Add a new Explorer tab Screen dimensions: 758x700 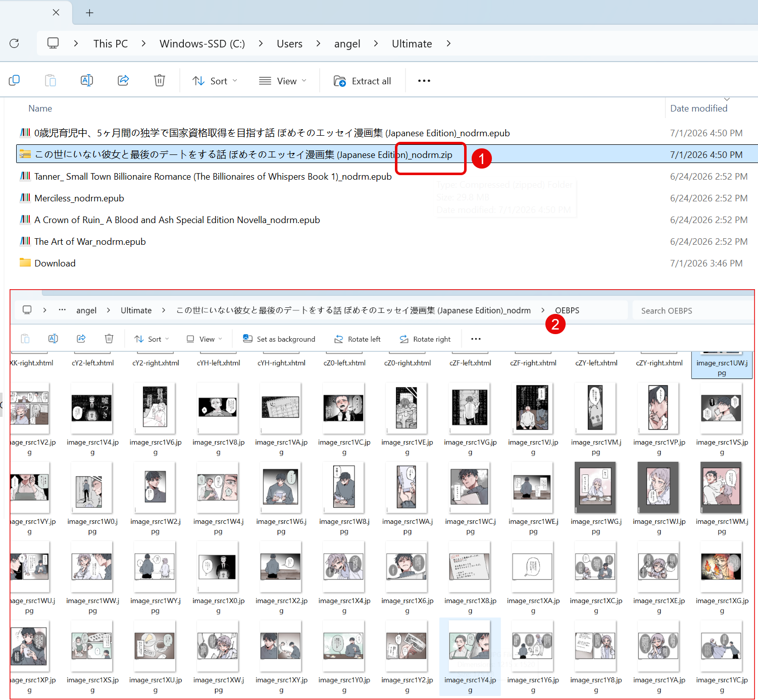90,13
